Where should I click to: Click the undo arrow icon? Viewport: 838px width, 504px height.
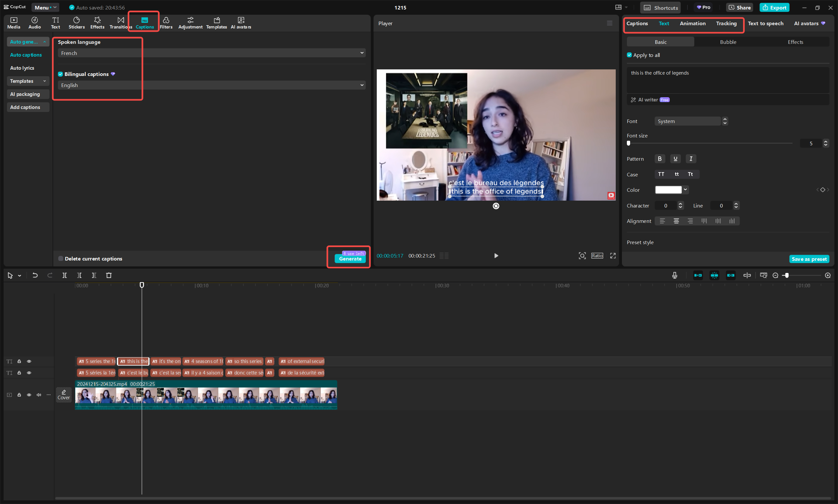tap(35, 276)
